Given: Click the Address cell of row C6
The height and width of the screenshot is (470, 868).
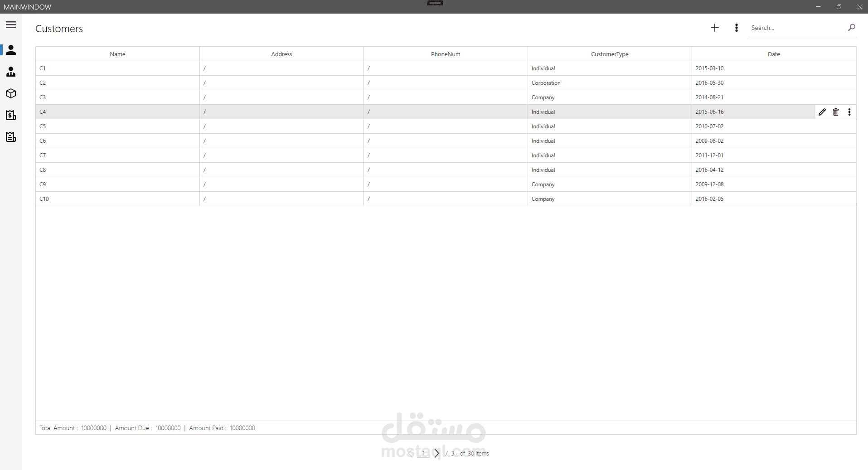Looking at the screenshot, I should pyautogui.click(x=281, y=141).
